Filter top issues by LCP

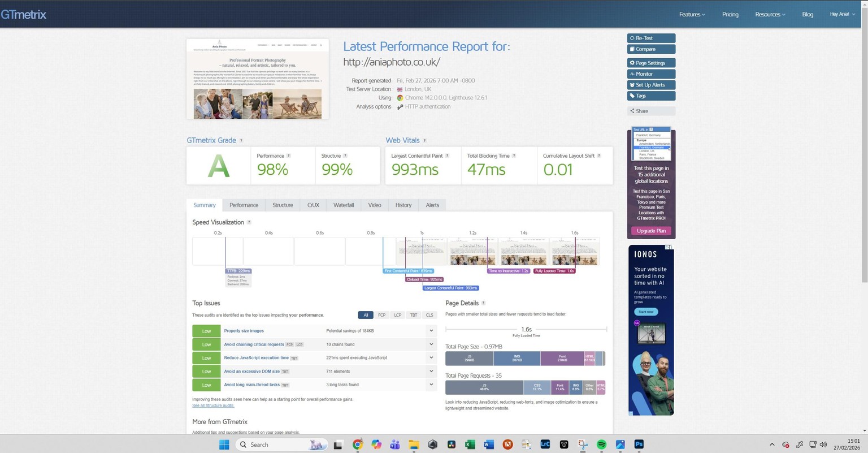pos(398,315)
